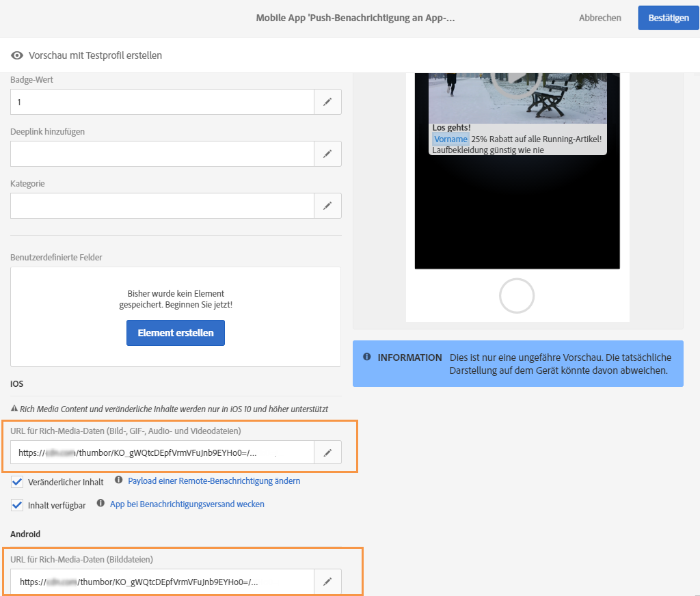Viewport: 700px width, 596px height.
Task: Click the INFORMATION banner info icon
Action: click(x=367, y=357)
